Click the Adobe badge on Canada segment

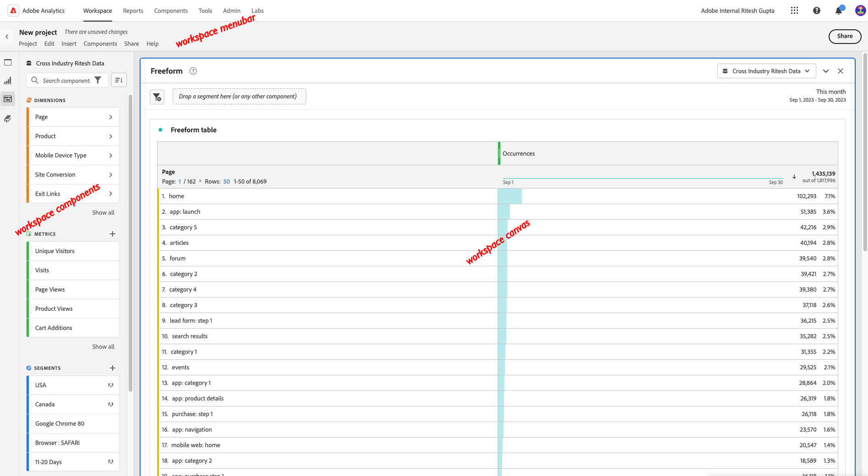(111, 405)
